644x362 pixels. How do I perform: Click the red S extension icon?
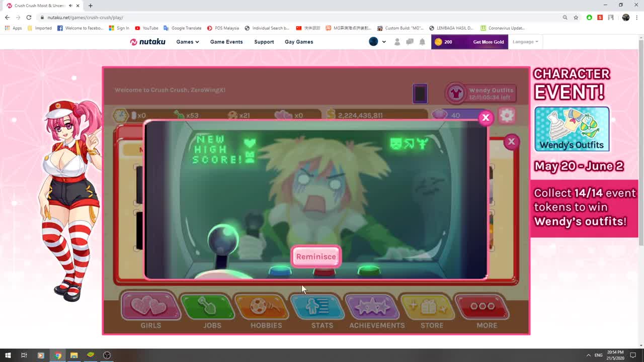coord(600,17)
